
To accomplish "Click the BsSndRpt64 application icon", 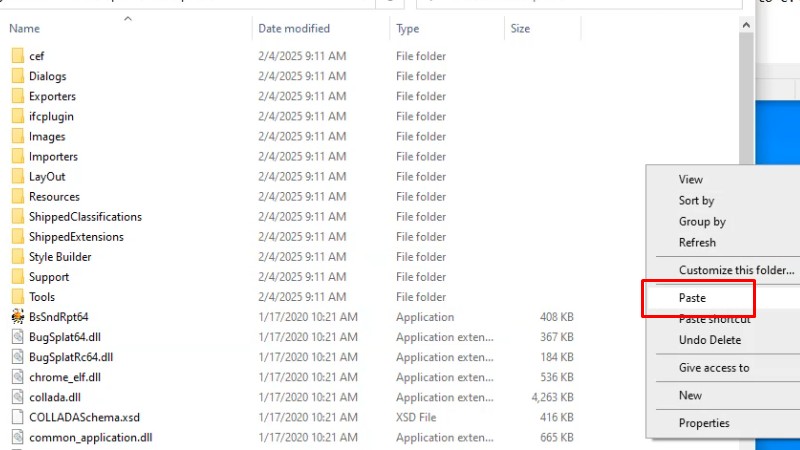I will (x=17, y=317).
